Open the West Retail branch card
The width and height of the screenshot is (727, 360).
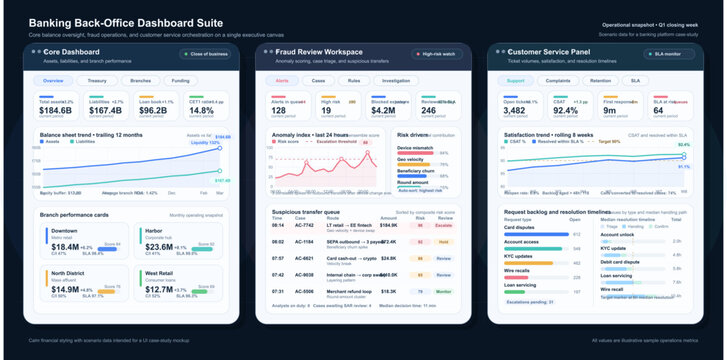[x=178, y=283]
